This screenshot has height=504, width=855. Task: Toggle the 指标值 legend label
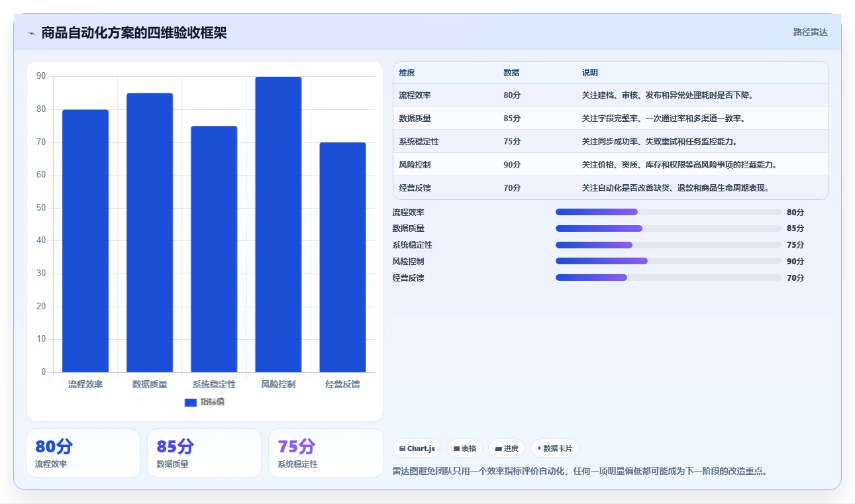pyautogui.click(x=213, y=402)
